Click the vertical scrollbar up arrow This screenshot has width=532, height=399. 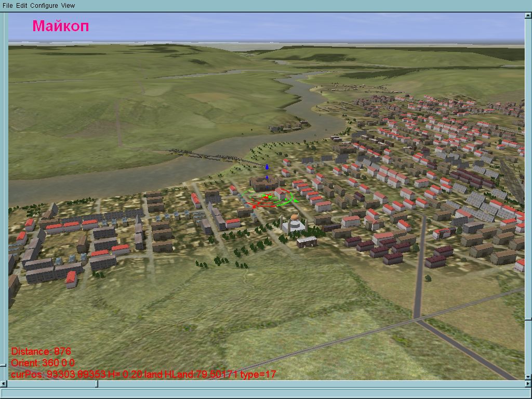point(528,15)
